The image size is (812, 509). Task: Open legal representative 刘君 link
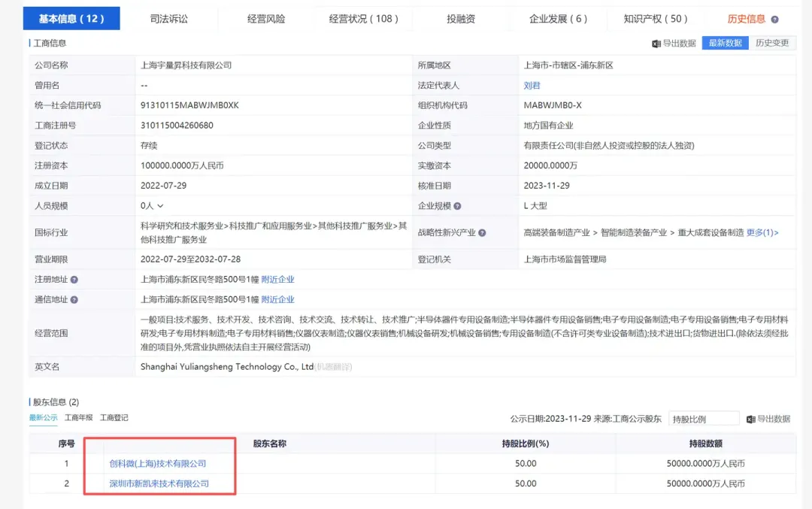(x=532, y=86)
